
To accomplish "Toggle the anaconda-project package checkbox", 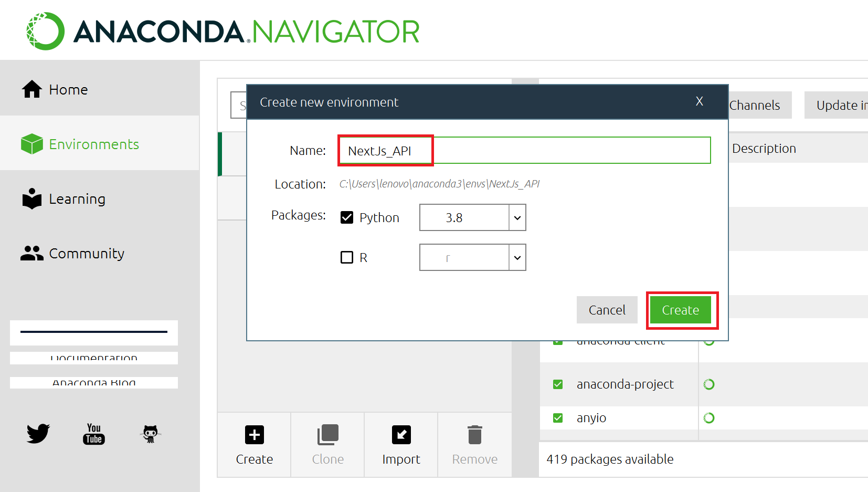I will 558,384.
